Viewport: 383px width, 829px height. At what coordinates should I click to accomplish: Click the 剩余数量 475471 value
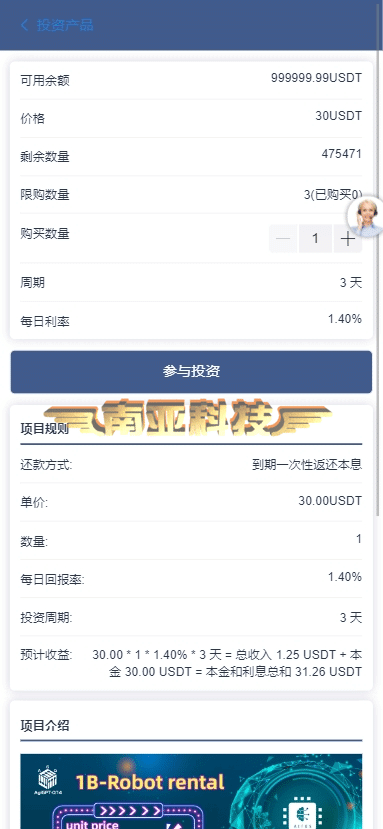(342, 154)
